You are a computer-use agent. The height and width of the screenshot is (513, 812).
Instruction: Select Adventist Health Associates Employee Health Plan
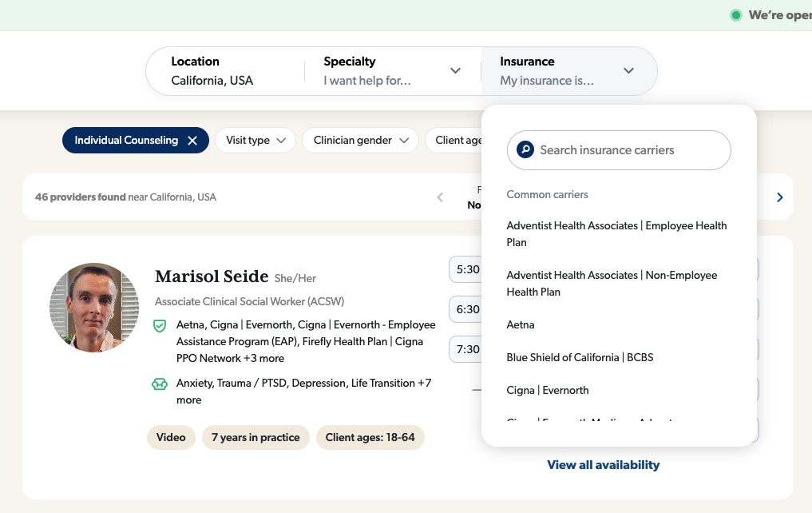tap(616, 234)
